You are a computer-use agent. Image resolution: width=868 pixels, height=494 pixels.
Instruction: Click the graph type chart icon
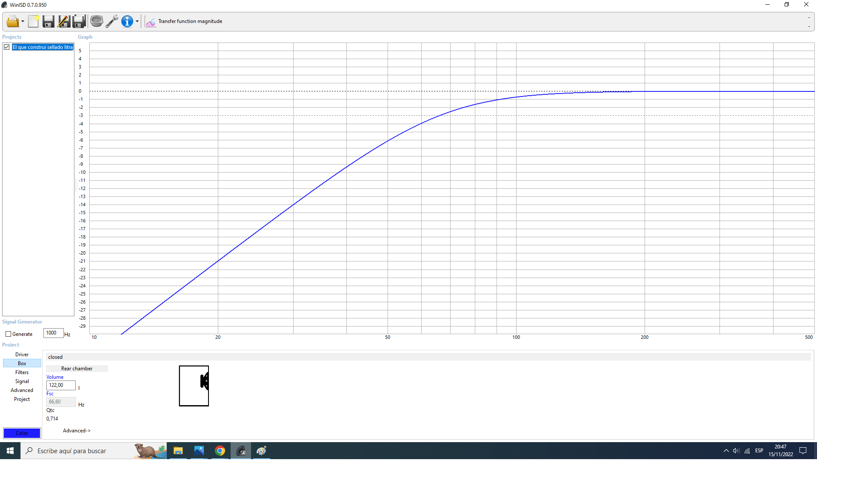click(x=150, y=21)
